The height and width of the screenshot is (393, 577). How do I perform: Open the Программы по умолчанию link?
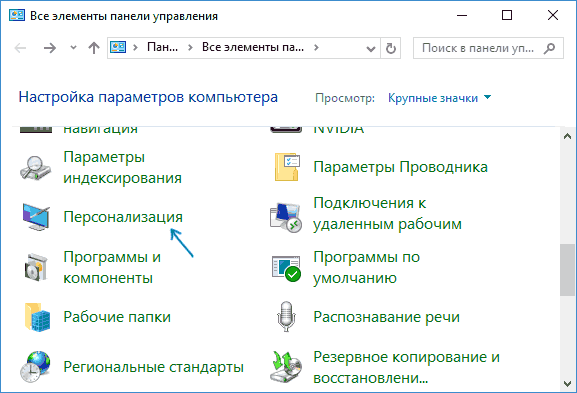[367, 268]
